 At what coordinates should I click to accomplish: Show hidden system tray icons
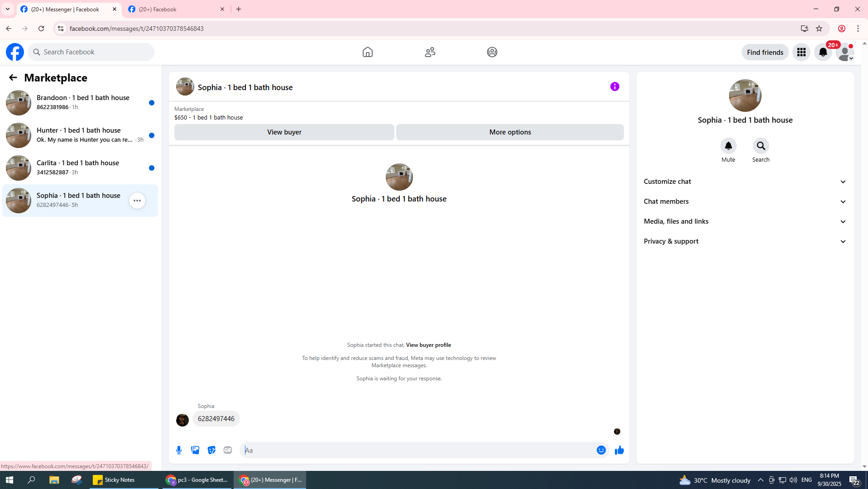click(760, 480)
